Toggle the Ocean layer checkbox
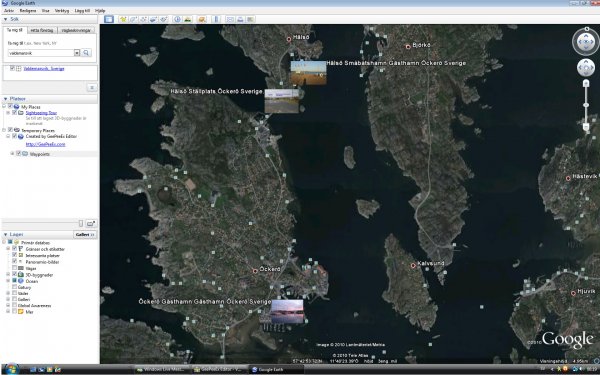This screenshot has width=600, height=375. [15, 281]
